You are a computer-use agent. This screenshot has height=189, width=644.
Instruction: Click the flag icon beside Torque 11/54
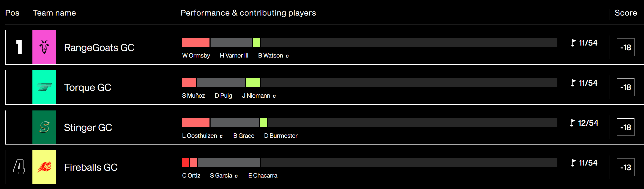pos(573,83)
